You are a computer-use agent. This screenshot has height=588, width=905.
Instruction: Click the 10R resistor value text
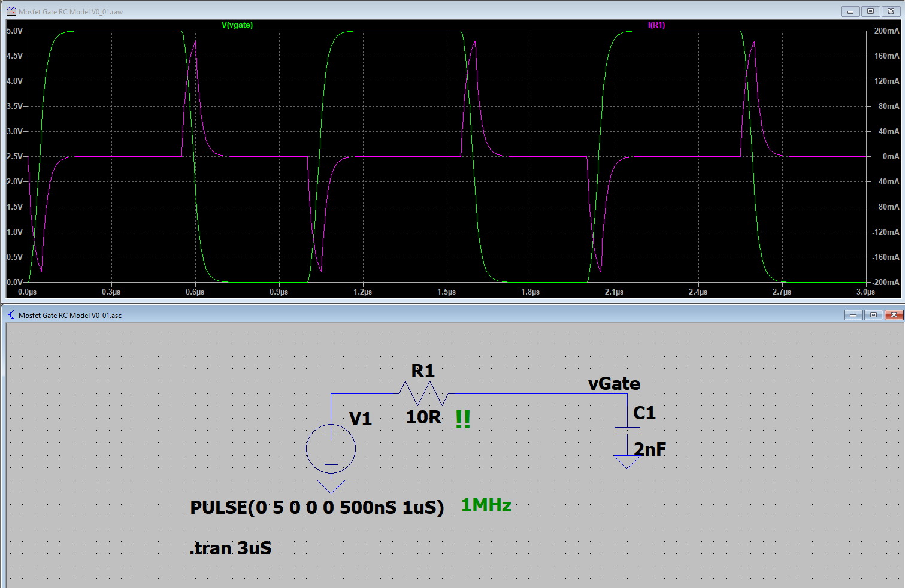tap(423, 417)
